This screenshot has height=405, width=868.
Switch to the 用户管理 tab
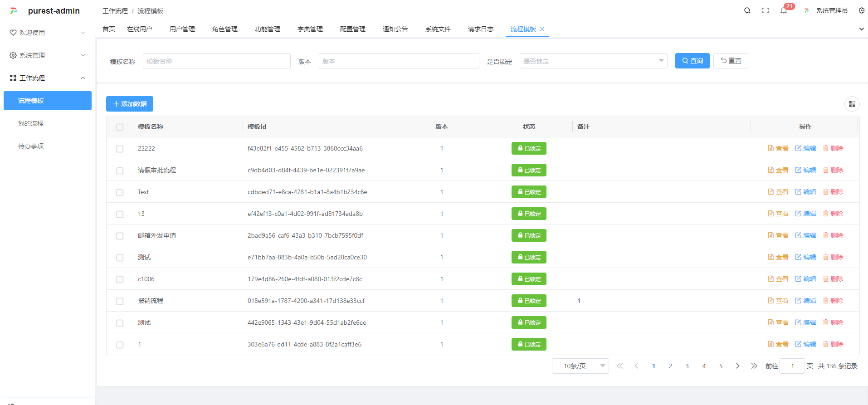(182, 29)
